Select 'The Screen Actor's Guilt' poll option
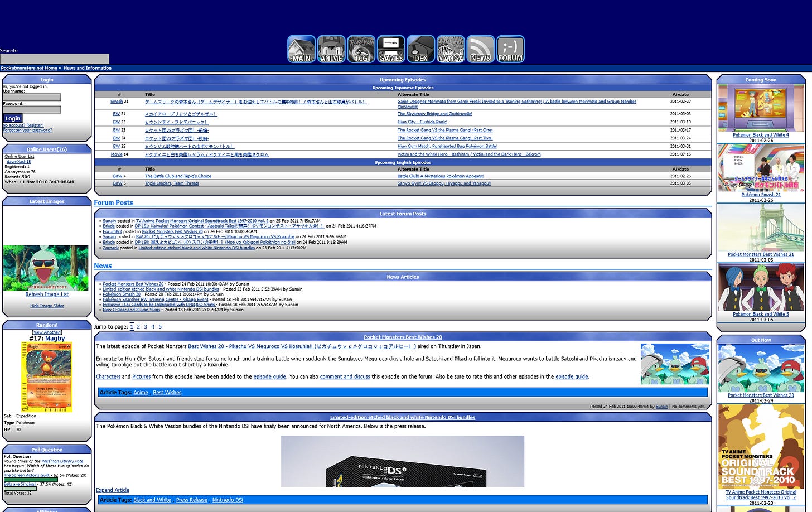Image resolution: width=812 pixels, height=512 pixels. [27, 475]
